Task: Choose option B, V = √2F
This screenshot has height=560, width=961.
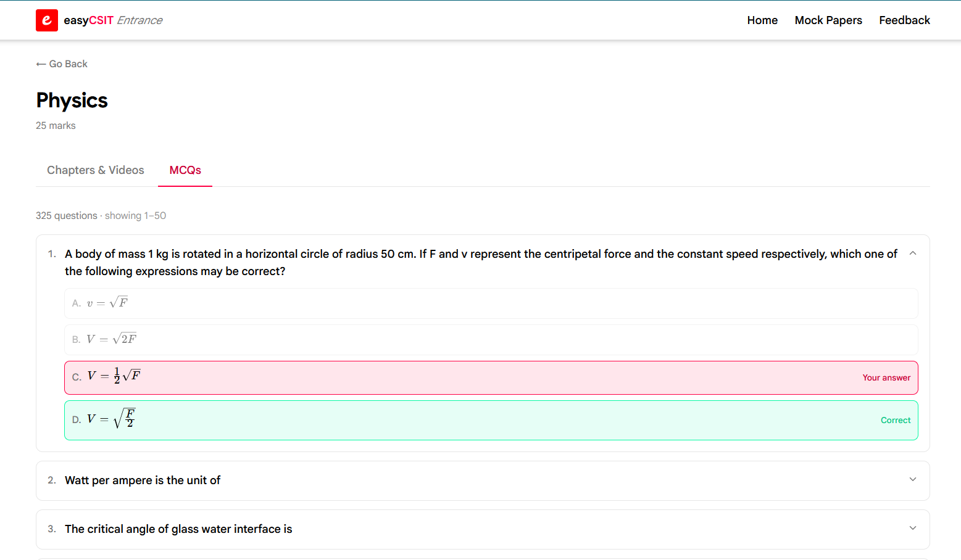Action: 491,340
